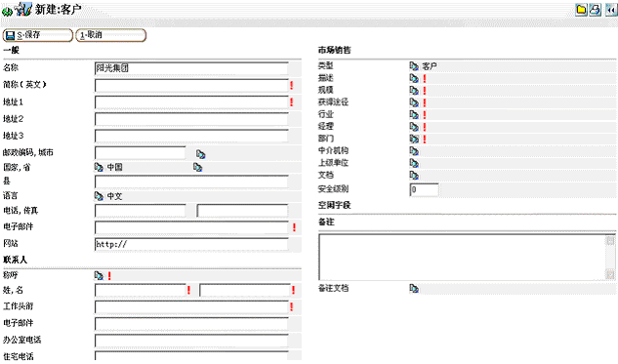Open the 备注文档 browse icon
618x364 pixels.
click(x=414, y=289)
